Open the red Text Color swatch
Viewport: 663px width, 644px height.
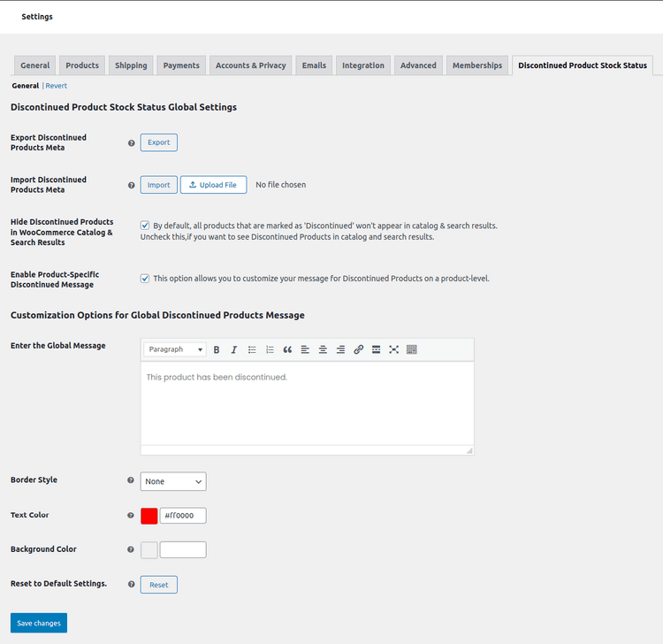149,516
